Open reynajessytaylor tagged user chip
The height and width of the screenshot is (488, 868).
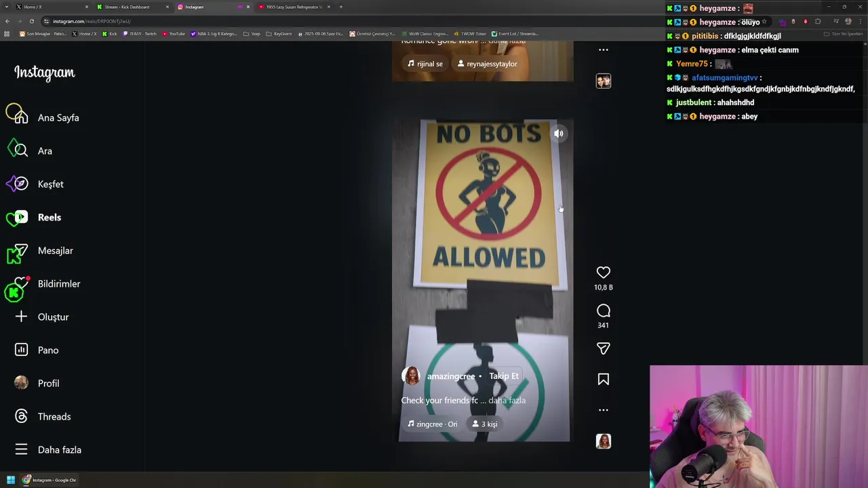487,64
